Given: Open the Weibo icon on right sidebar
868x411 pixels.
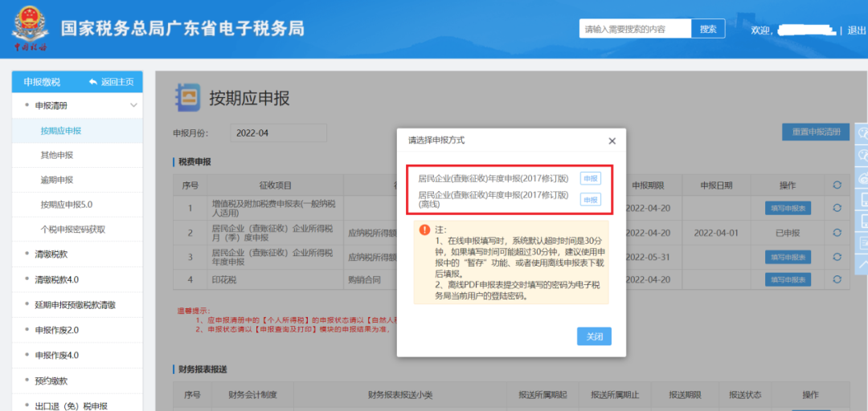Looking at the screenshot, I should pyautogui.click(x=862, y=178).
